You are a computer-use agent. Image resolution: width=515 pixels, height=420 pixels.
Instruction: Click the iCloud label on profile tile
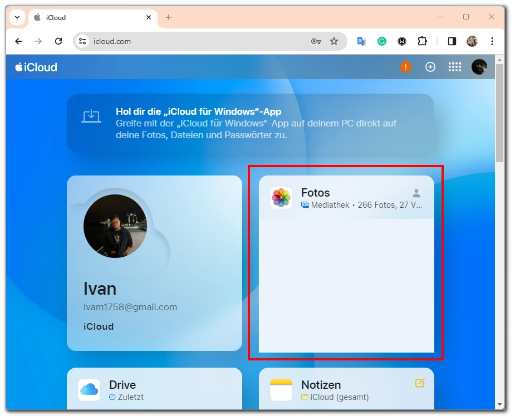pyautogui.click(x=99, y=326)
